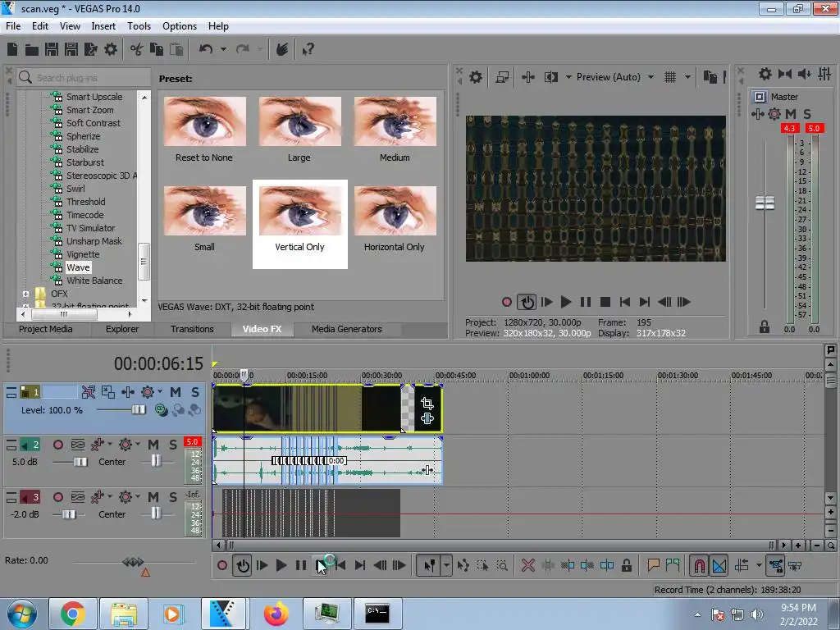
Task: Toggle loop playback in timeline transport
Action: (243, 565)
